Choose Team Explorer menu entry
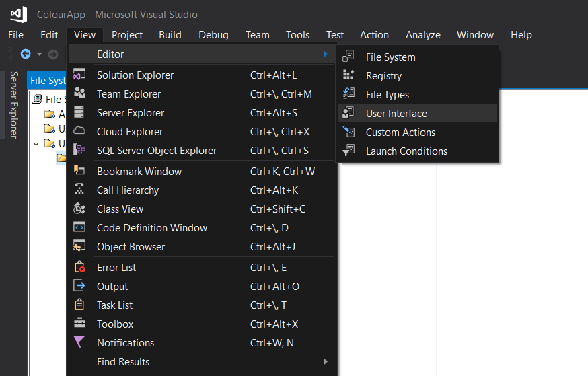Screen dimensions: 588x376 (x=202, y=93)
